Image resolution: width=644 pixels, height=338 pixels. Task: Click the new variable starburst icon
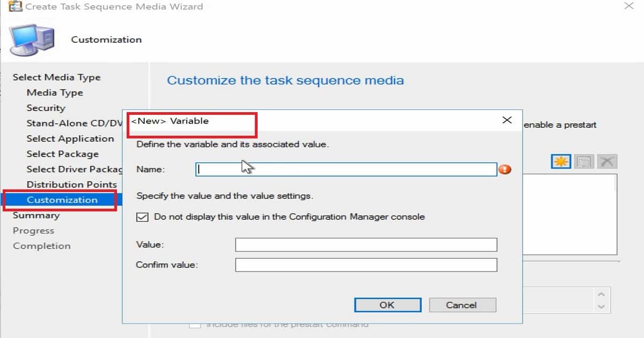pyautogui.click(x=561, y=161)
